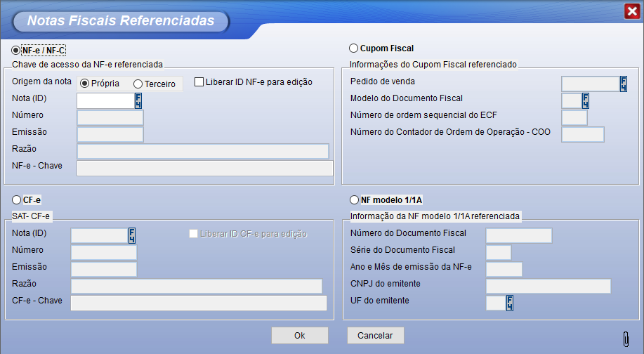Click the NF-e - Chave text field

(204, 168)
